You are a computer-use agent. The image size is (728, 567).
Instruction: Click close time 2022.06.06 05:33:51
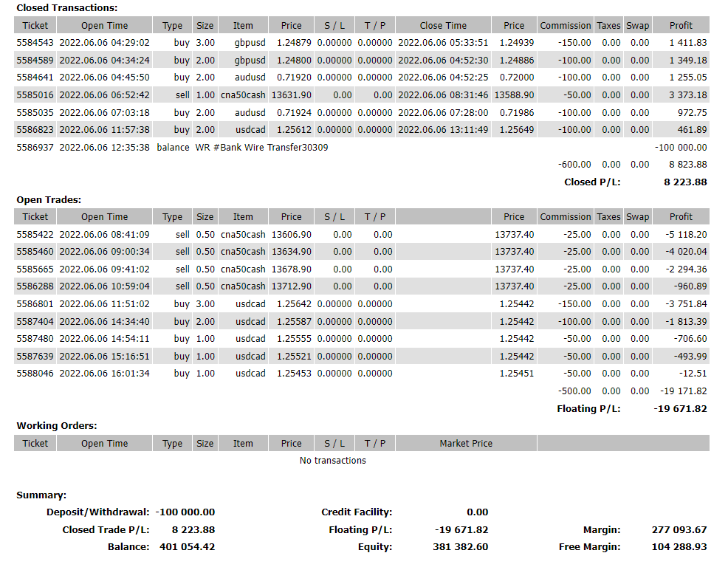[x=443, y=43]
